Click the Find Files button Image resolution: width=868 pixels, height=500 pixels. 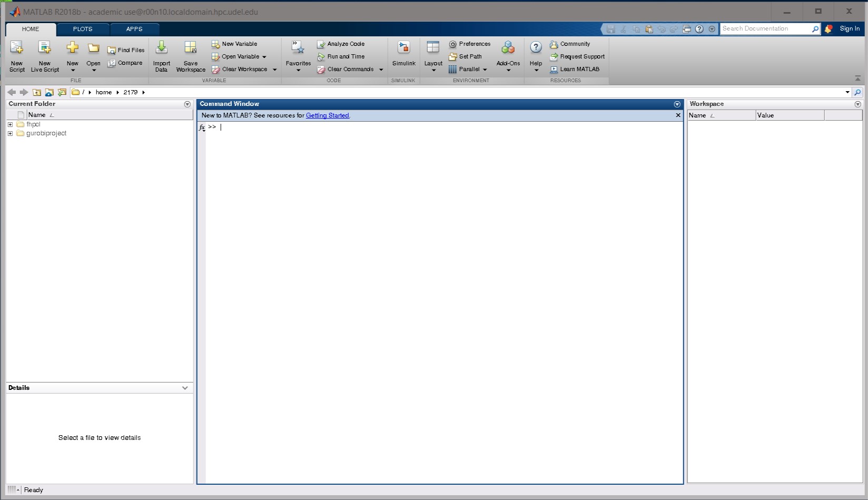(x=126, y=50)
